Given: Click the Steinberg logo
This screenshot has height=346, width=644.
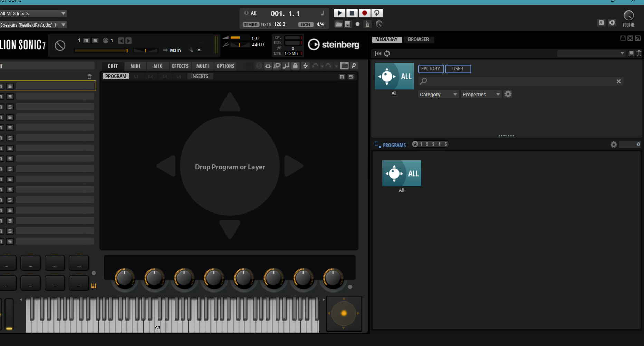Looking at the screenshot, I should [334, 45].
